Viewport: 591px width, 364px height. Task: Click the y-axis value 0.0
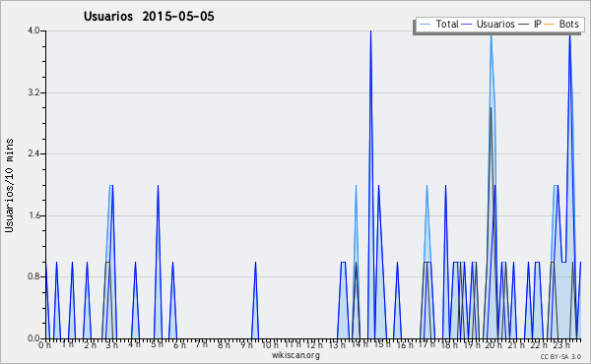[33, 338]
